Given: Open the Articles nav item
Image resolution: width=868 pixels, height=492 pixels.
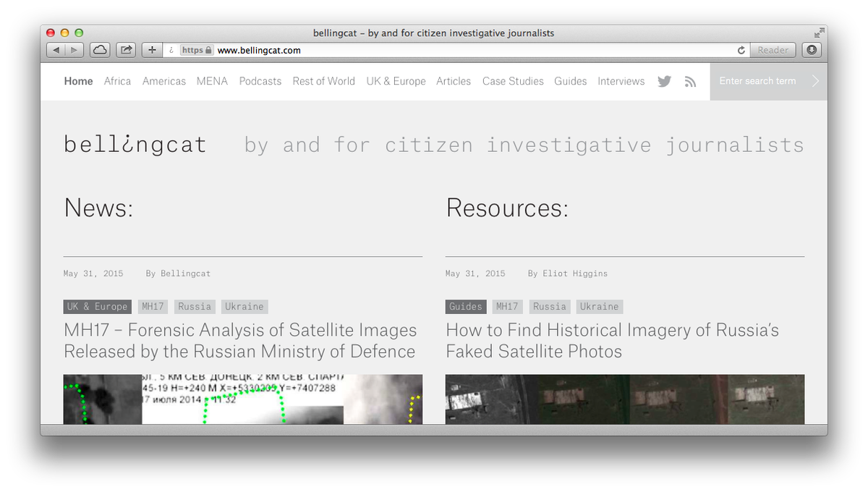Looking at the screenshot, I should tap(454, 81).
